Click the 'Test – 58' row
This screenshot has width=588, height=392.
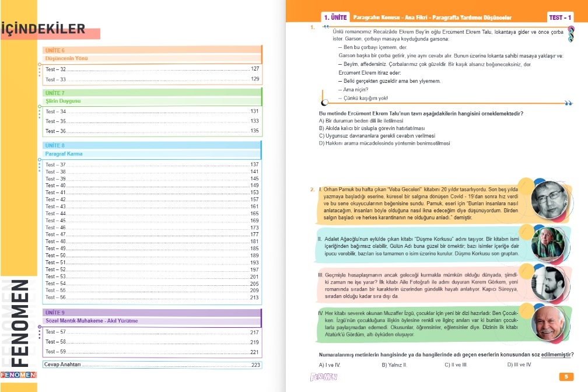152,342
